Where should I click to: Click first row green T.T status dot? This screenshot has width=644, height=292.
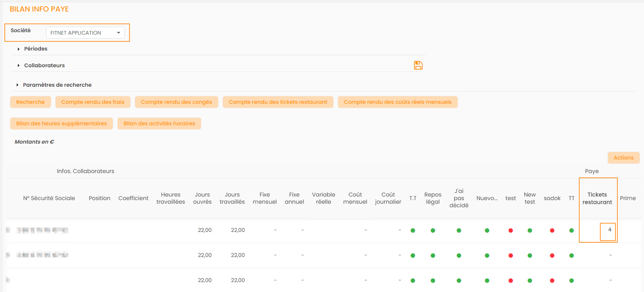pyautogui.click(x=413, y=230)
